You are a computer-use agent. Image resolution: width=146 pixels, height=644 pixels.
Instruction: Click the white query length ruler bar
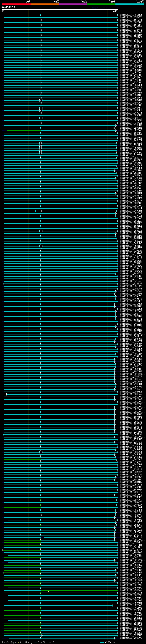[x=60, y=9]
